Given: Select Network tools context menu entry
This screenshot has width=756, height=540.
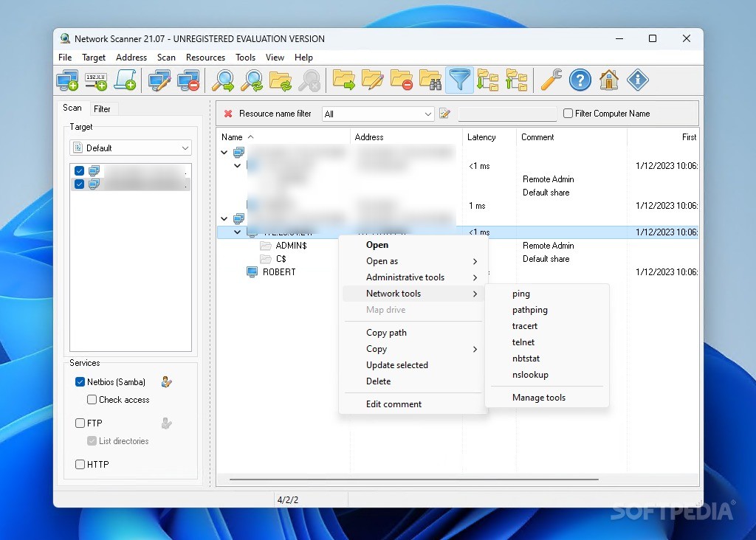Looking at the screenshot, I should click(413, 294).
